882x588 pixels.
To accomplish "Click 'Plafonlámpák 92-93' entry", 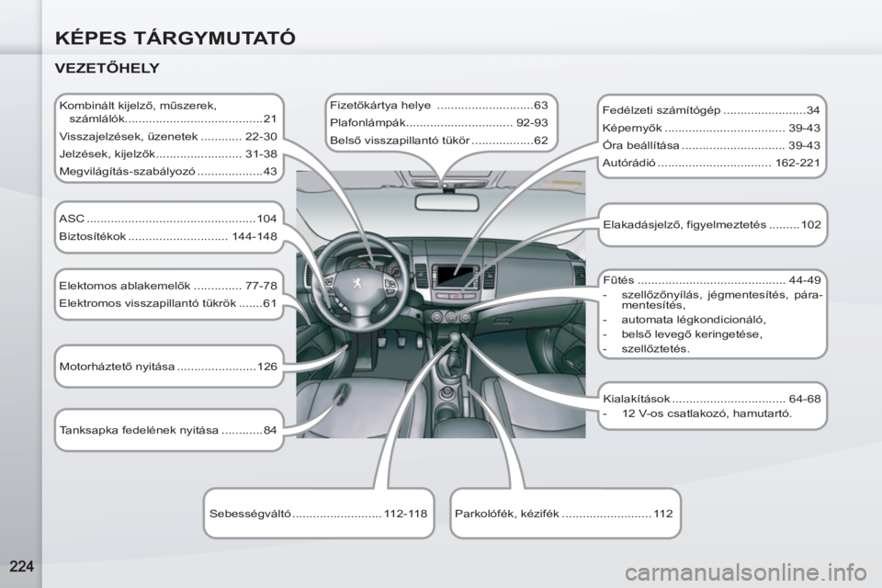I will 439,123.
